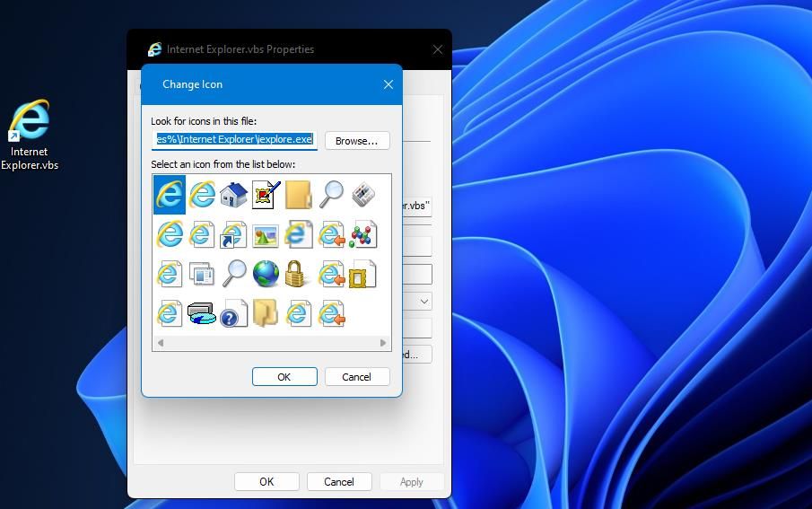This screenshot has height=509, width=812.
Task: Select the gold picture frame document icon
Action: (x=362, y=274)
